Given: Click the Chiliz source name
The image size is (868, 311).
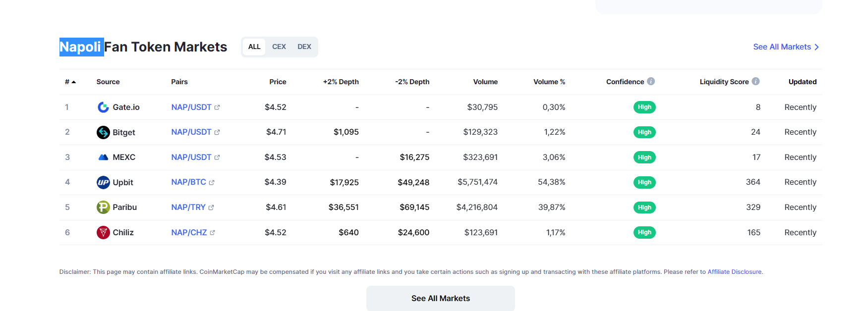Looking at the screenshot, I should pos(123,232).
